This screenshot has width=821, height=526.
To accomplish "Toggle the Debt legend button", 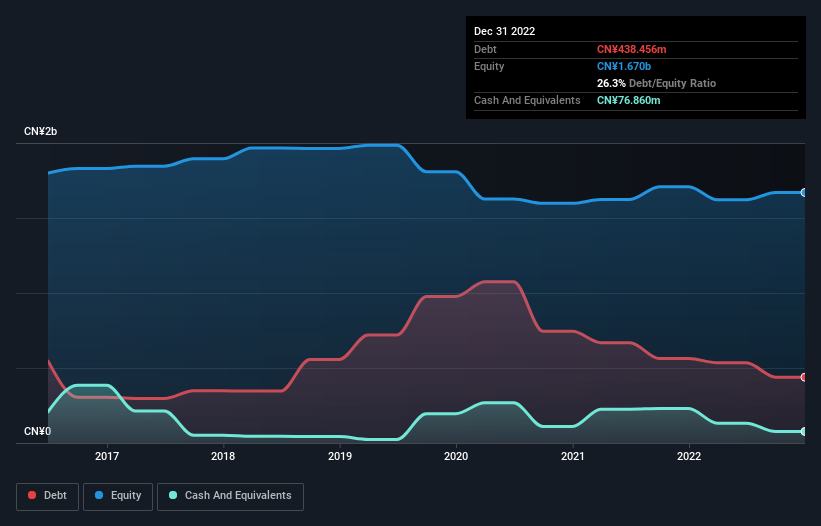I will point(48,496).
